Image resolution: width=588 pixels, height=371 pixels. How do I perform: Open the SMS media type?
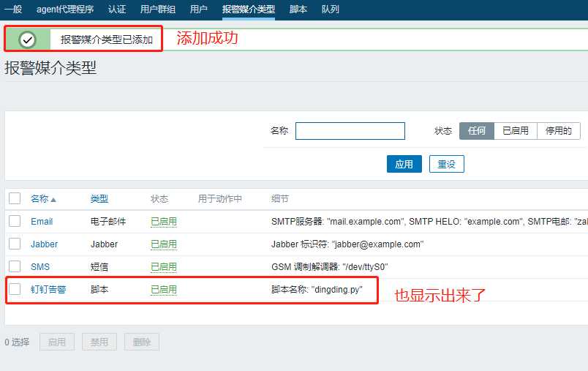[40, 266]
